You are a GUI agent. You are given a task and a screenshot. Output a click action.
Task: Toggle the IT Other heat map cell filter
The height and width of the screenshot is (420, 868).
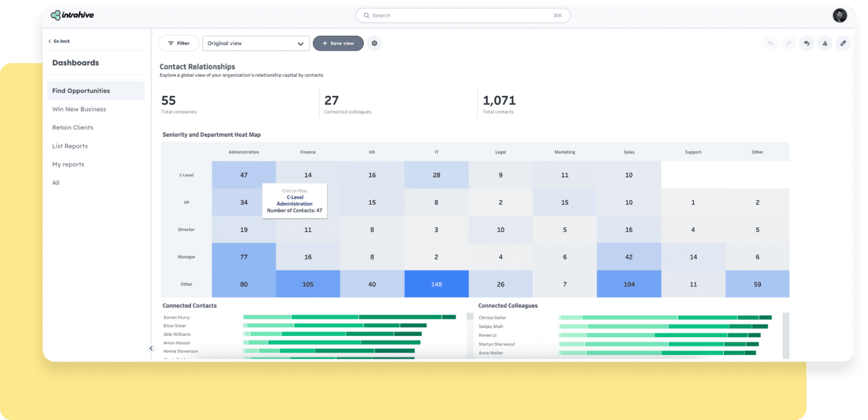click(x=436, y=284)
